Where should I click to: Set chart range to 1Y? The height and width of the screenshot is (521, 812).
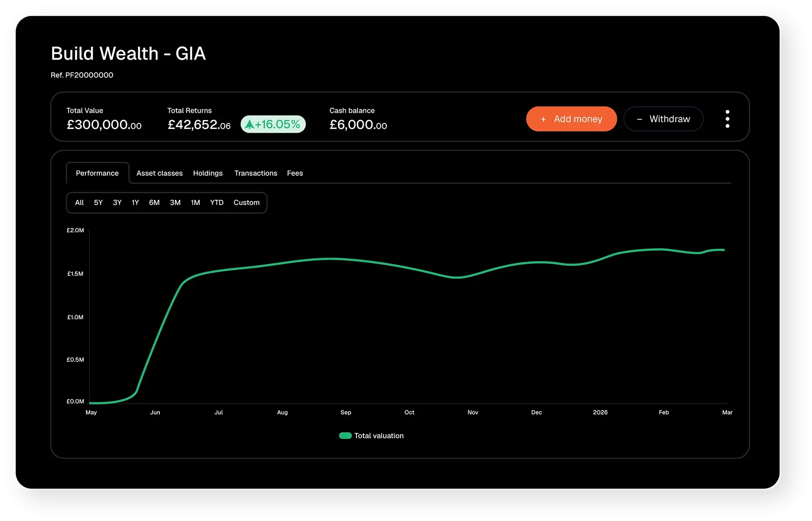click(135, 202)
